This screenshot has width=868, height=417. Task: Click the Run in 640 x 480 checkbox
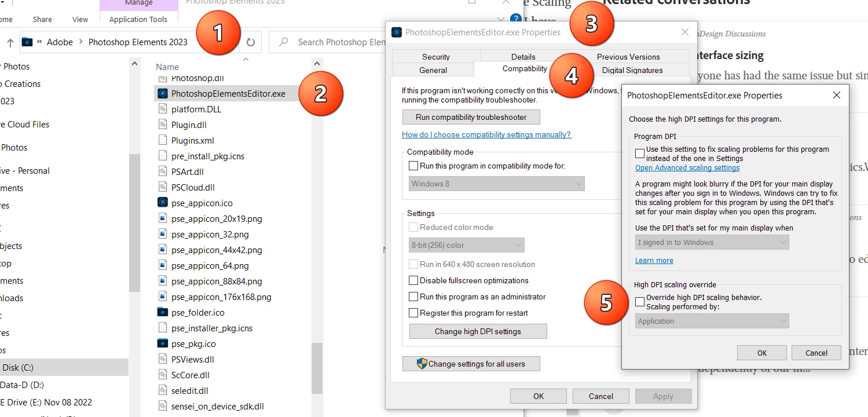[413, 264]
